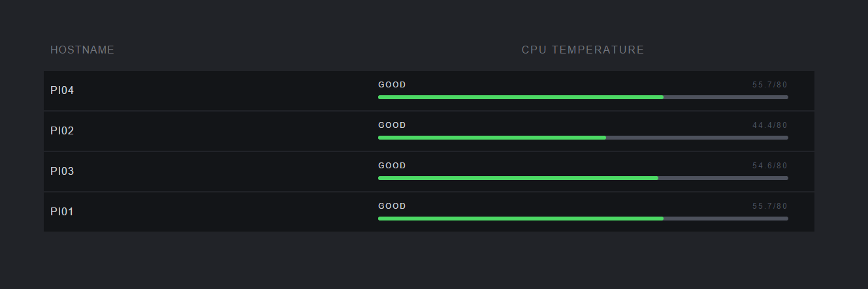Open the PI03 hostname entry

[x=62, y=172]
